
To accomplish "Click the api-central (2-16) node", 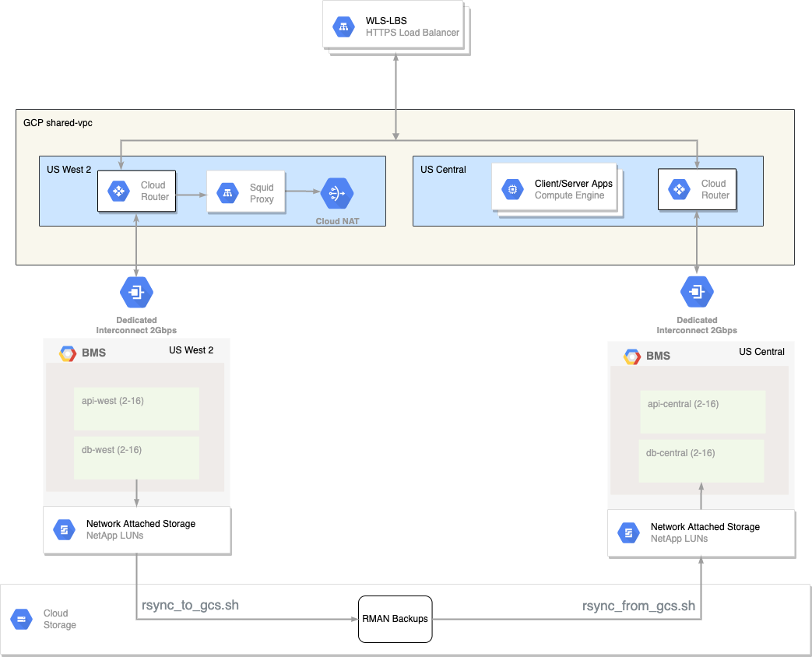I will pyautogui.click(x=702, y=412).
